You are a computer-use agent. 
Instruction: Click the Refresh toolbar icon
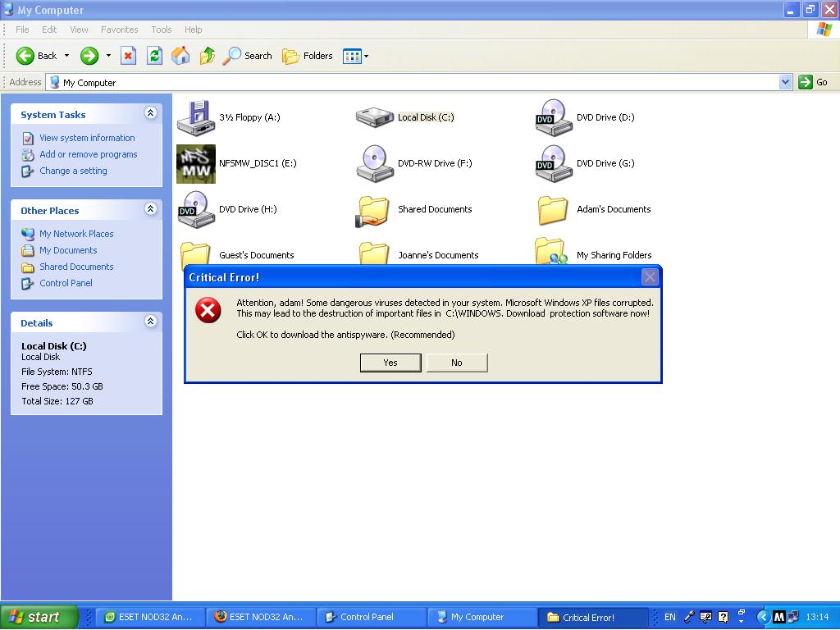point(155,56)
